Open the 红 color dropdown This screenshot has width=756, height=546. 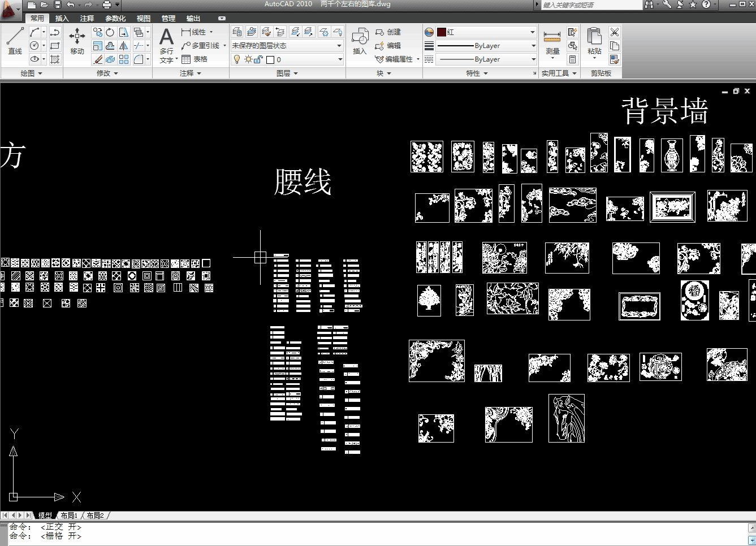pos(486,32)
